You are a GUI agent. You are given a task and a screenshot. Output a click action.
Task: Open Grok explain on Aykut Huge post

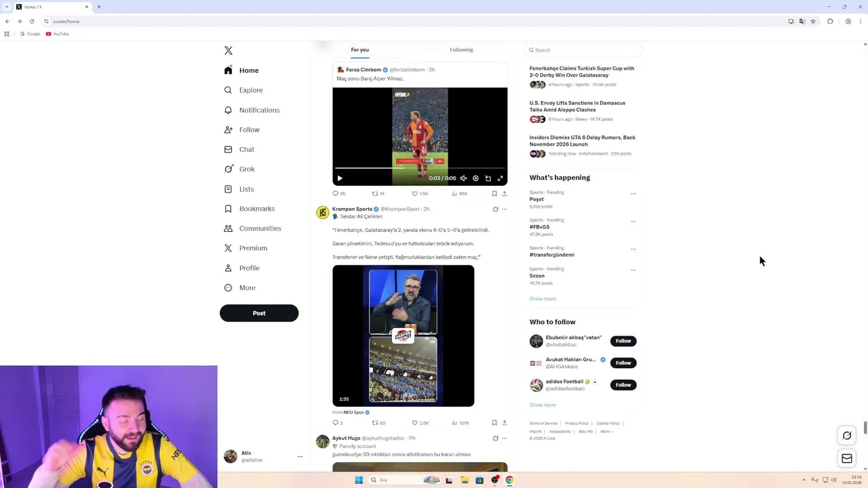pyautogui.click(x=496, y=439)
